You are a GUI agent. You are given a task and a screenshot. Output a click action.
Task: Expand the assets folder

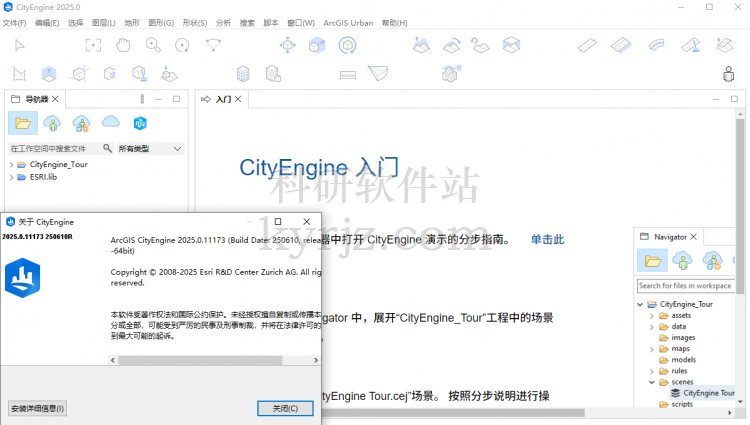point(651,316)
